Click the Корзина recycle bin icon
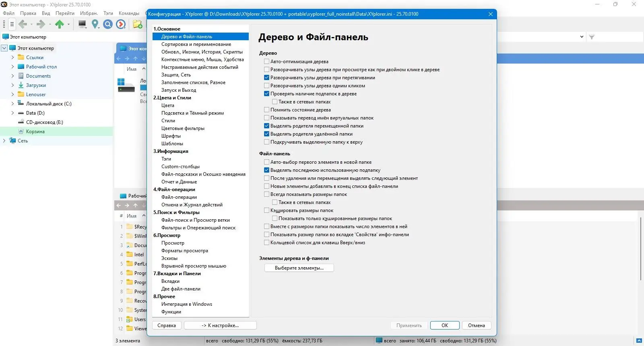Viewport: 644px width, 346px height. 21,132
